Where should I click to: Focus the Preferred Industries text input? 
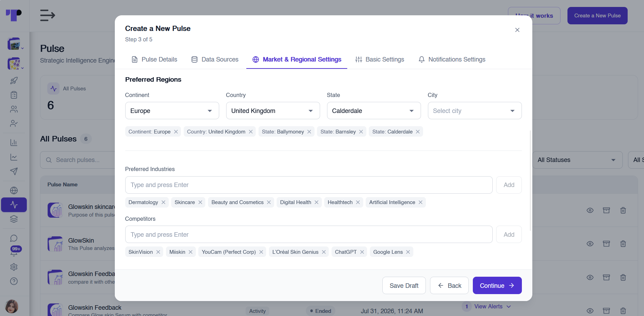[309, 185]
